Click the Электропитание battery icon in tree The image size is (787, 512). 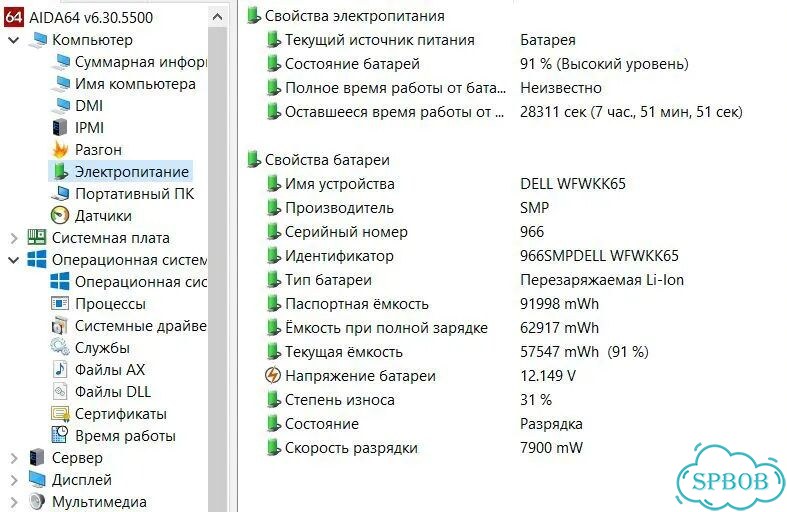(x=61, y=172)
